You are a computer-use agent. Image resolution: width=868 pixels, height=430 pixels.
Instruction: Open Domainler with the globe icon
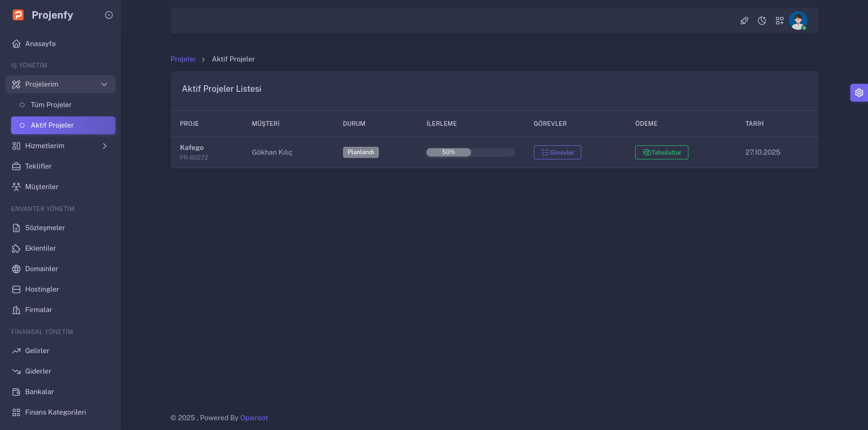point(41,269)
